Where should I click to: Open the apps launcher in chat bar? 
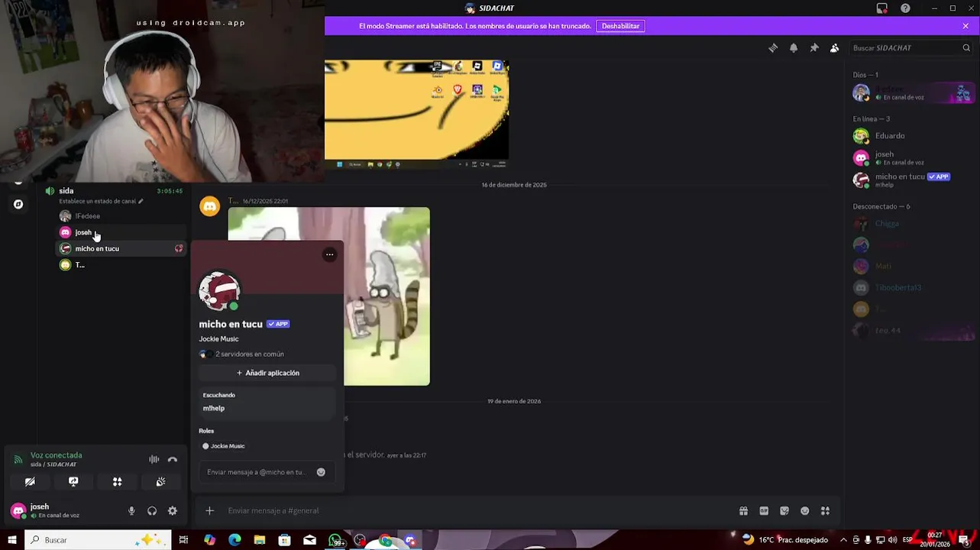tap(825, 511)
